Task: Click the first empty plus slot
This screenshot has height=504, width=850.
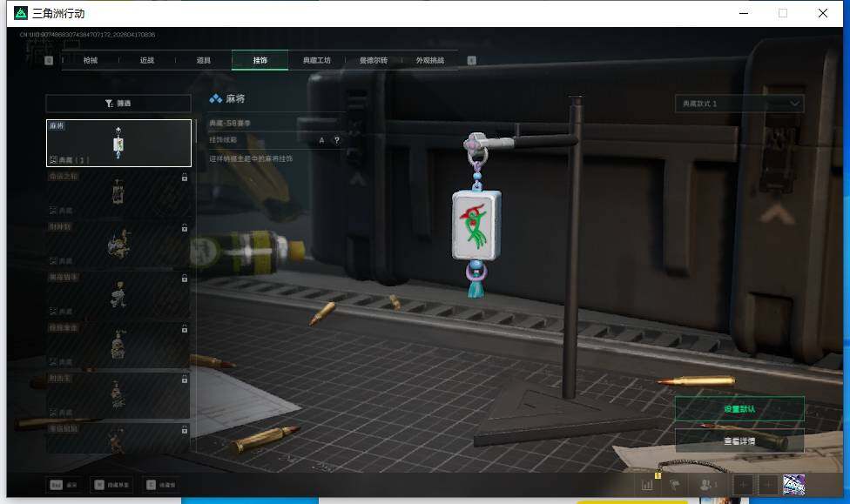Action: click(x=744, y=485)
